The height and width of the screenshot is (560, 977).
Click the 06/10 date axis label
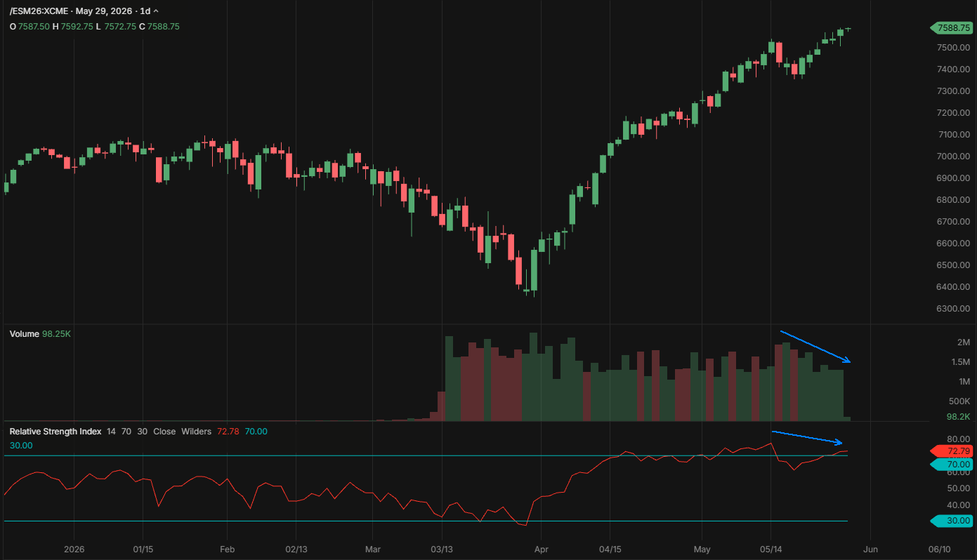[939, 549]
